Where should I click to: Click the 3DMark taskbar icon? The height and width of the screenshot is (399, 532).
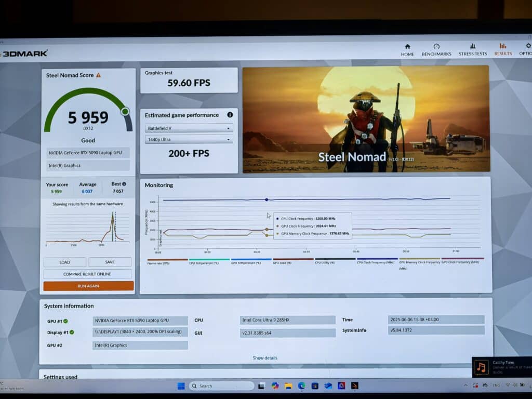(x=354, y=386)
